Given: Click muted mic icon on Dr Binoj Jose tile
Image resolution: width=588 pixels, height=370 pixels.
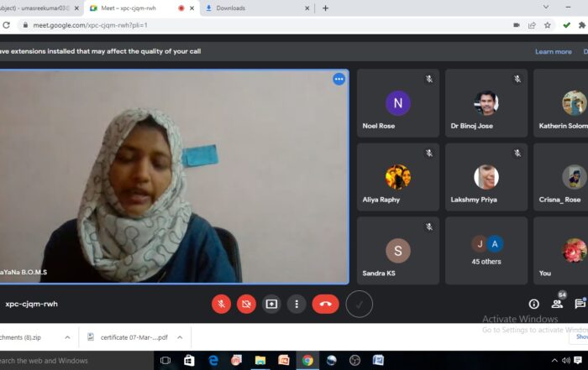Looking at the screenshot, I should pyautogui.click(x=517, y=79).
